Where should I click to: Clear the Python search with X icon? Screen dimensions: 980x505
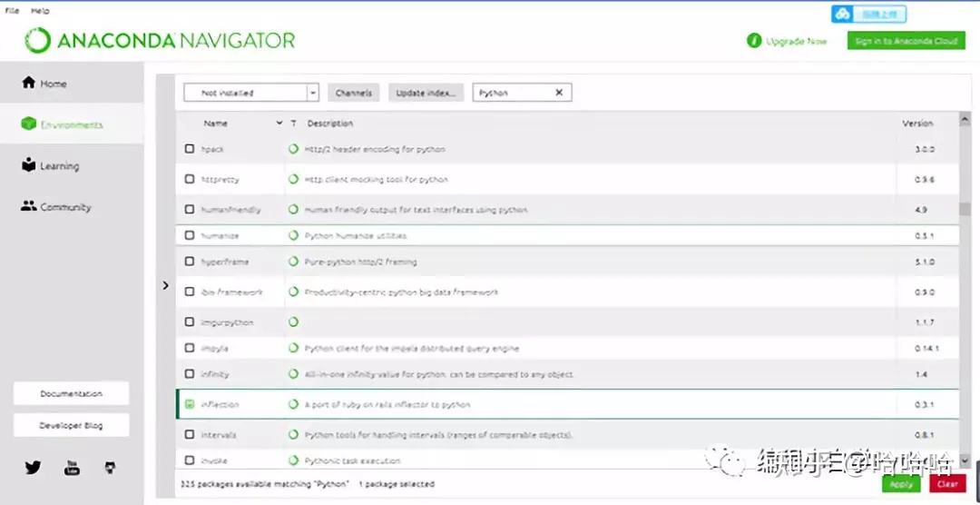point(559,93)
